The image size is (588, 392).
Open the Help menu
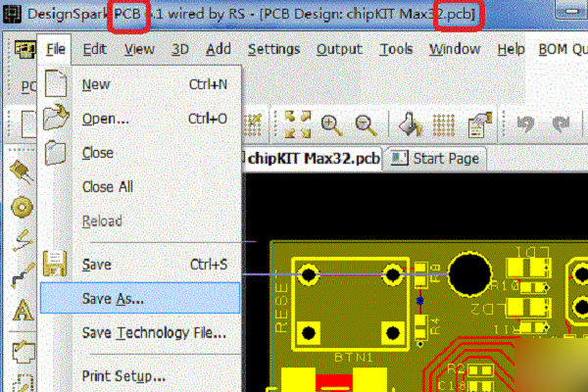(511, 49)
